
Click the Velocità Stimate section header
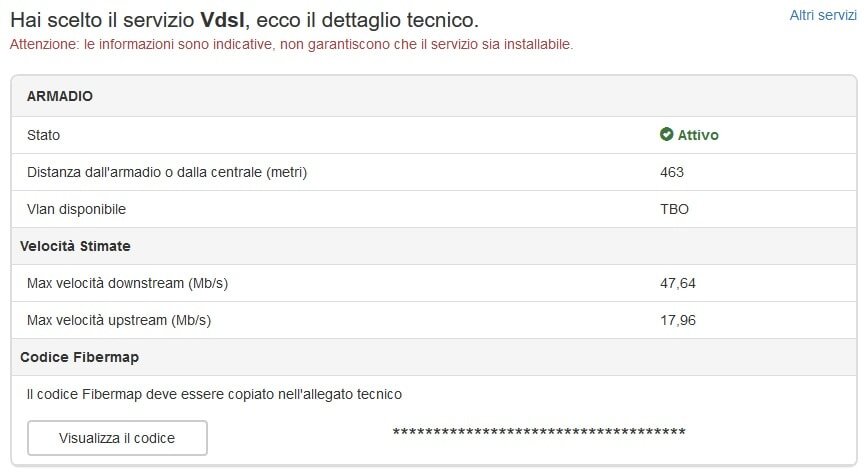75,246
